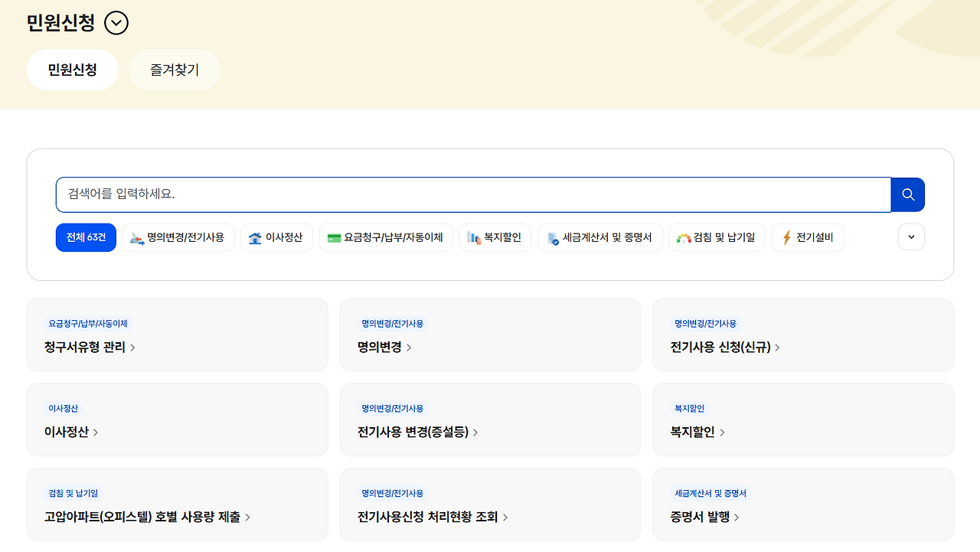Filter by 이사정산 category chip
Viewport: 980px width, 552px height.
click(x=276, y=237)
